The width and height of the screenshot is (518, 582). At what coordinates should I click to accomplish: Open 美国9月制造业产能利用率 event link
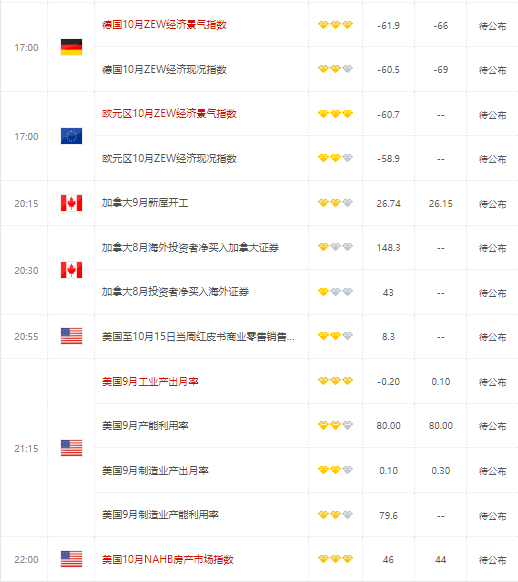(160, 515)
